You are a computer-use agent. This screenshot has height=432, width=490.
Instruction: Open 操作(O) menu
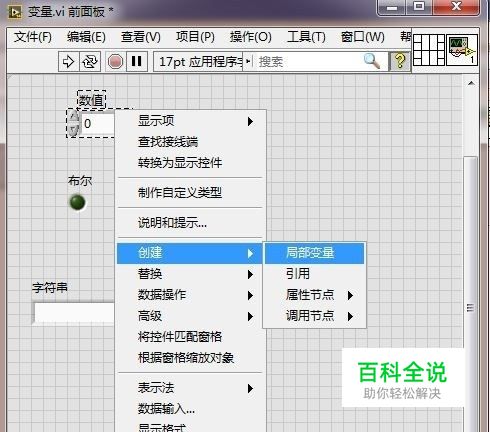(251, 37)
